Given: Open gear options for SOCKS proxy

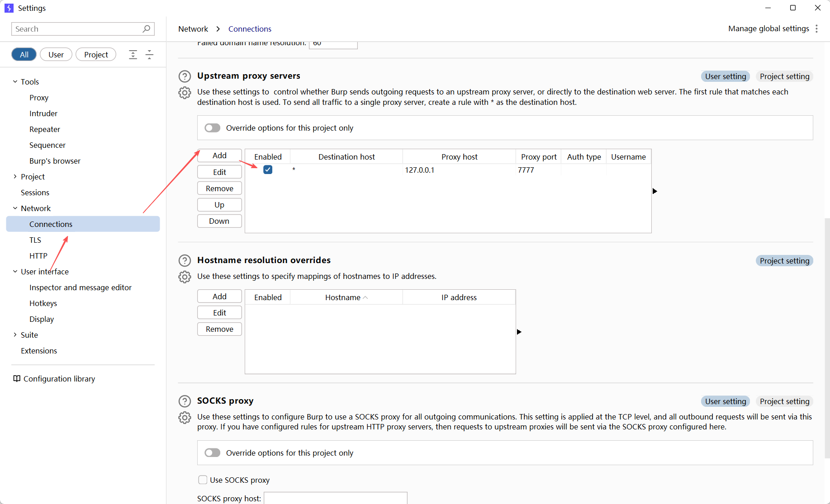Looking at the screenshot, I should 185,417.
